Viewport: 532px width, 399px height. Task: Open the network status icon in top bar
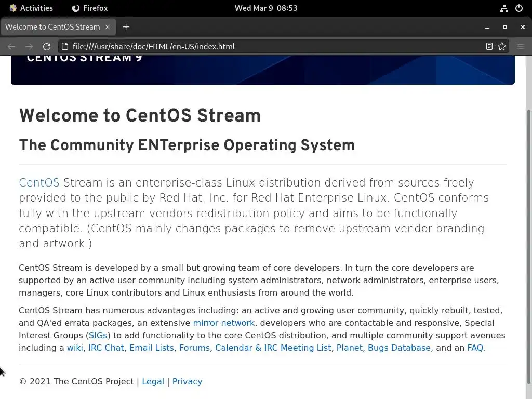(504, 8)
